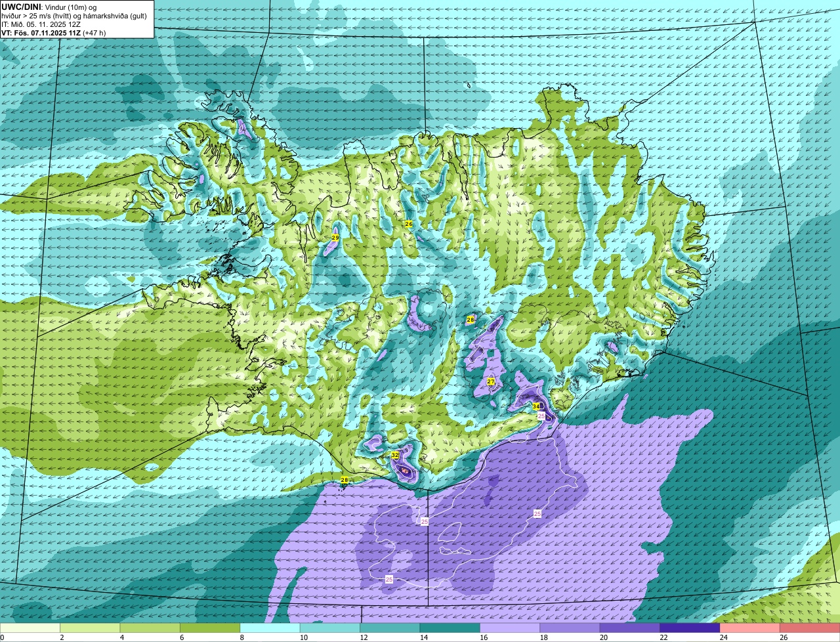840x642 pixels.
Task: Select the 2–4 m/s legend color box
Action: click(x=90, y=628)
